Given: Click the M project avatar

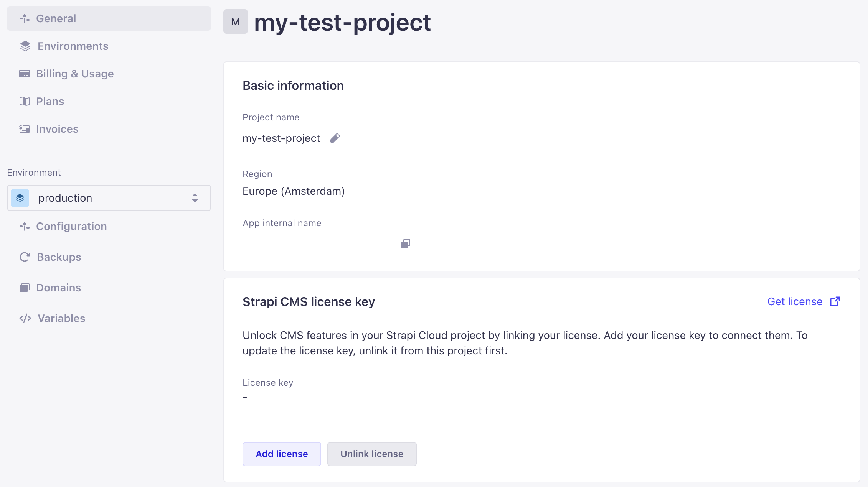Looking at the screenshot, I should click(x=236, y=22).
